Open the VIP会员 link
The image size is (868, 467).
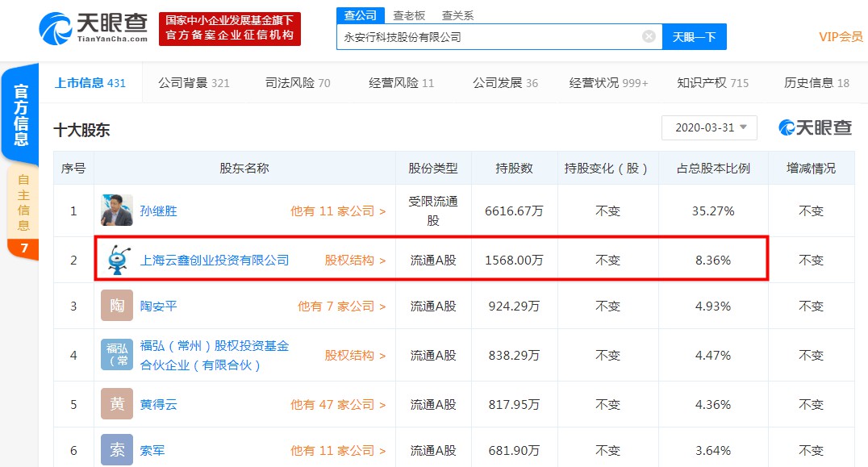pyautogui.click(x=841, y=37)
